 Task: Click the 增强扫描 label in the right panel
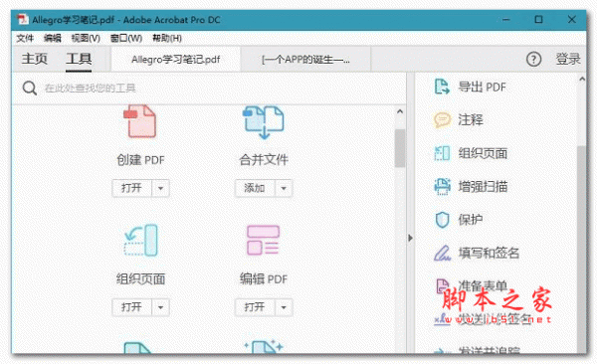pos(483,187)
